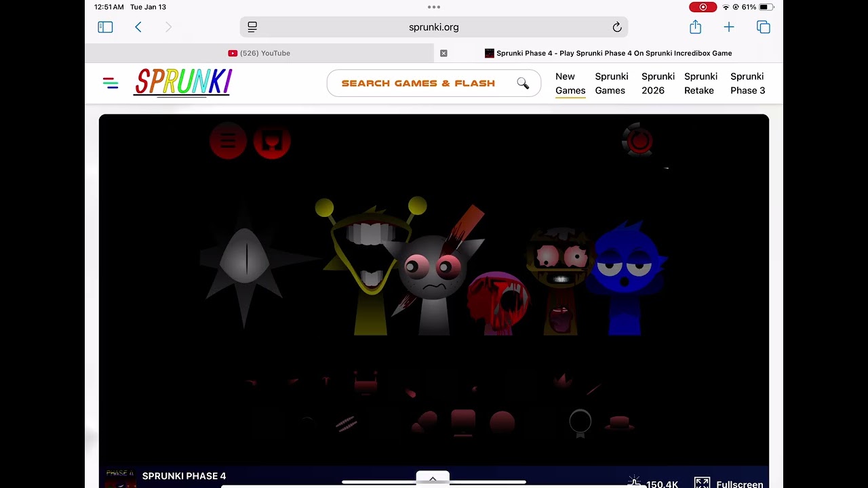
Task: Click the Phase 4 game thumbnail
Action: tap(120, 478)
